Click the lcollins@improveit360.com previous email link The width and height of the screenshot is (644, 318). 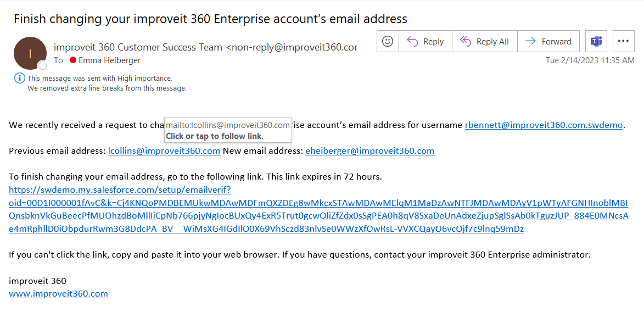point(164,151)
